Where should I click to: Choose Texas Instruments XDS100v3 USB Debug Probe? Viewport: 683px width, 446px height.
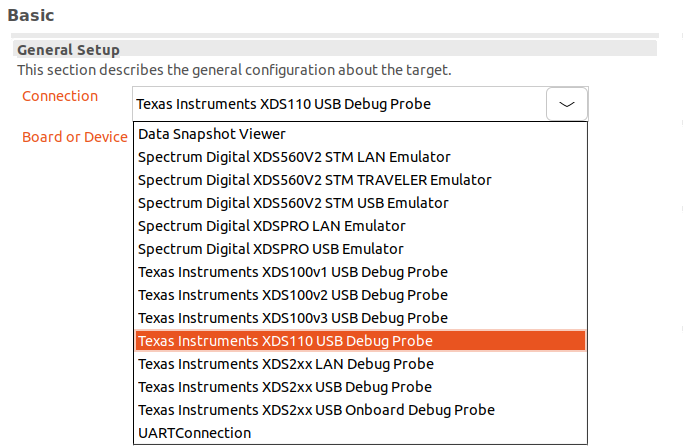292,318
